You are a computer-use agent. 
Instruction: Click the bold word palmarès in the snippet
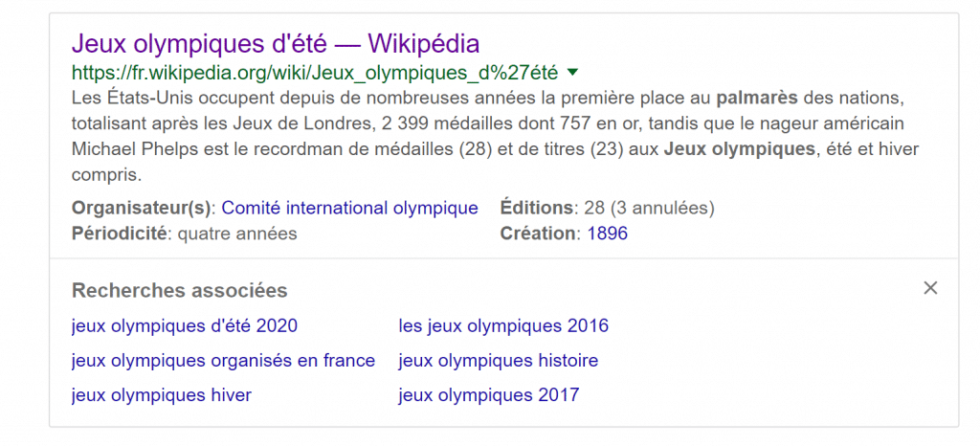pos(757,99)
